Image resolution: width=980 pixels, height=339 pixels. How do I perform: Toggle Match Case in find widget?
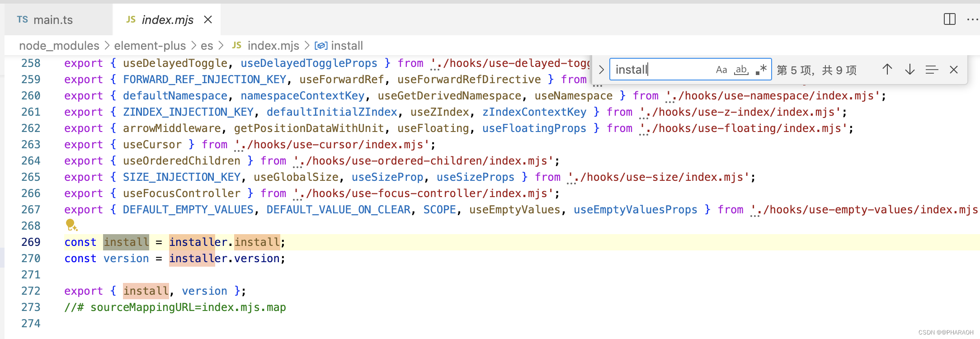tap(721, 70)
